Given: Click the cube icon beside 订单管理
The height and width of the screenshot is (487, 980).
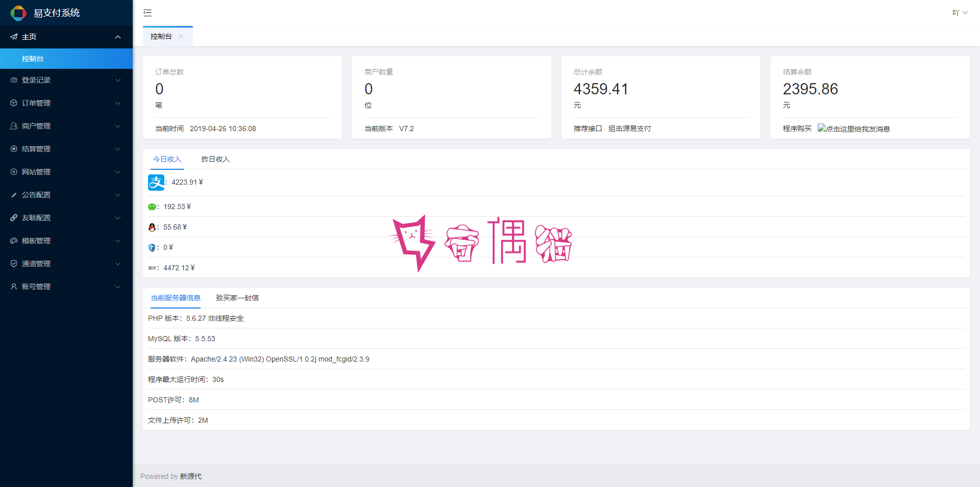Looking at the screenshot, I should [x=14, y=103].
